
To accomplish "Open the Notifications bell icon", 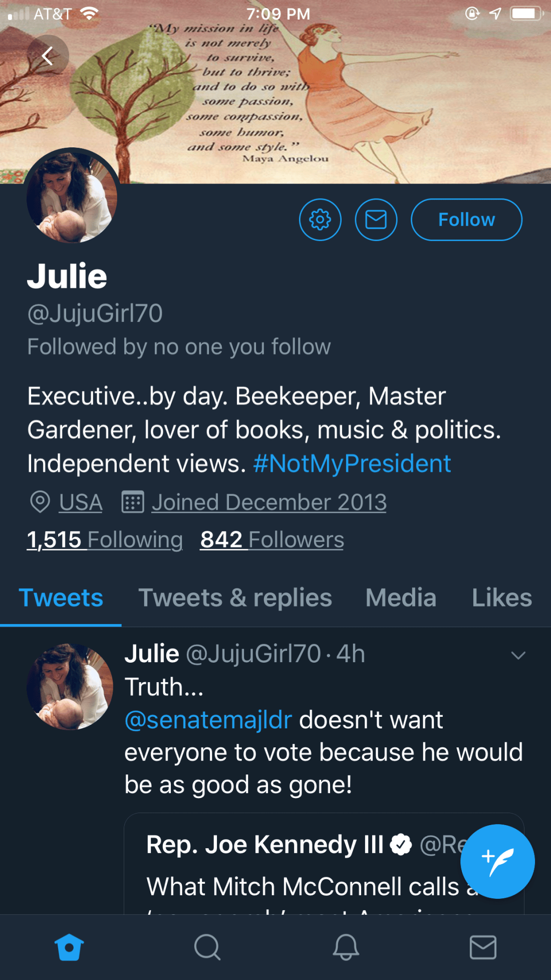I will (346, 947).
